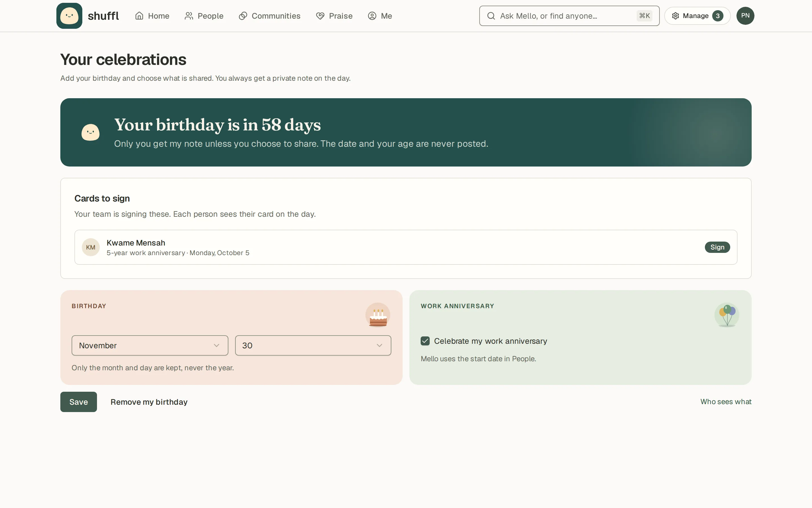Open the Manage button

[x=697, y=16]
